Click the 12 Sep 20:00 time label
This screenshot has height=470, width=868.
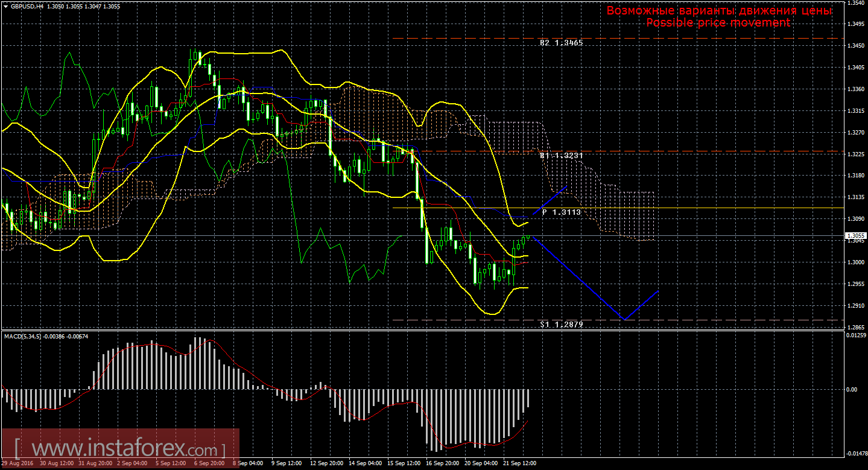click(x=328, y=464)
